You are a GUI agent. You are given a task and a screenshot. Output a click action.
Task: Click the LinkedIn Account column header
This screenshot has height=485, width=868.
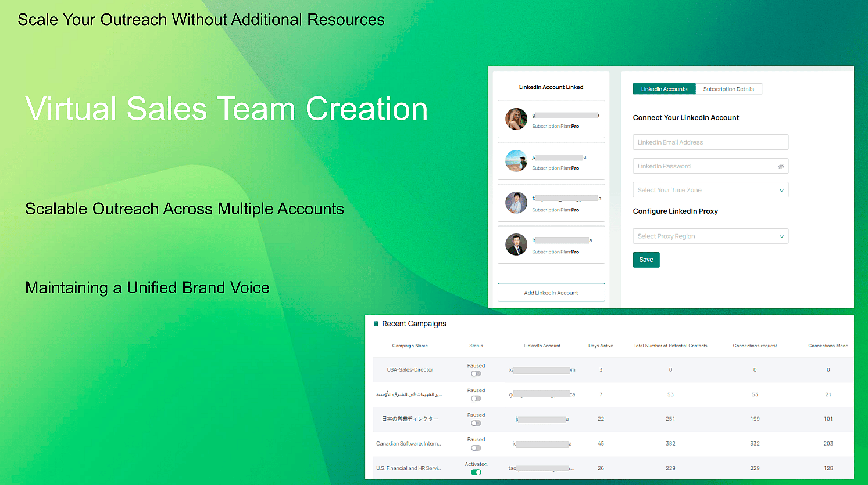pos(542,346)
